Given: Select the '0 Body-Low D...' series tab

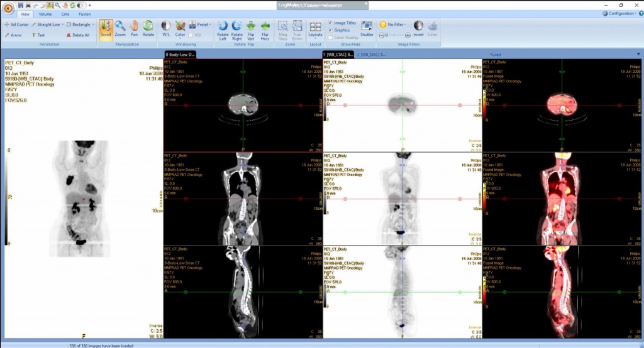Looking at the screenshot, I should 180,54.
